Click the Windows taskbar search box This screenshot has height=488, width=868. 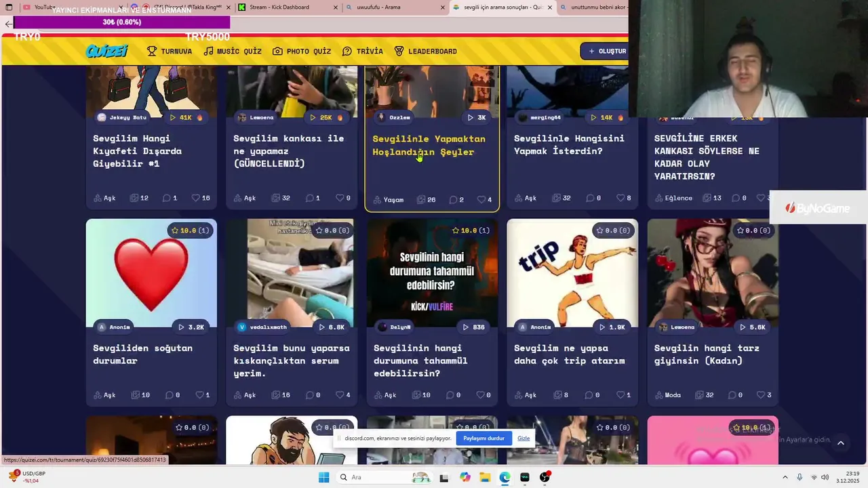click(x=384, y=477)
